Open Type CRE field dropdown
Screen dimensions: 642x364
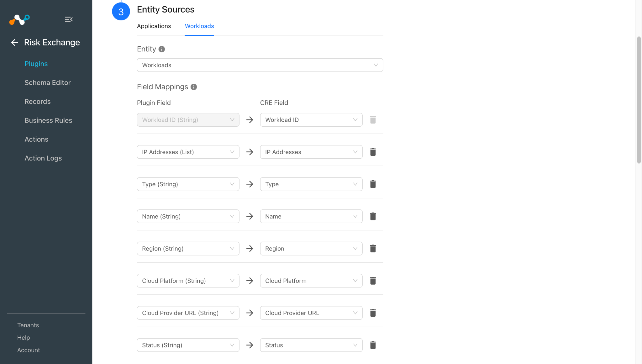tap(311, 184)
